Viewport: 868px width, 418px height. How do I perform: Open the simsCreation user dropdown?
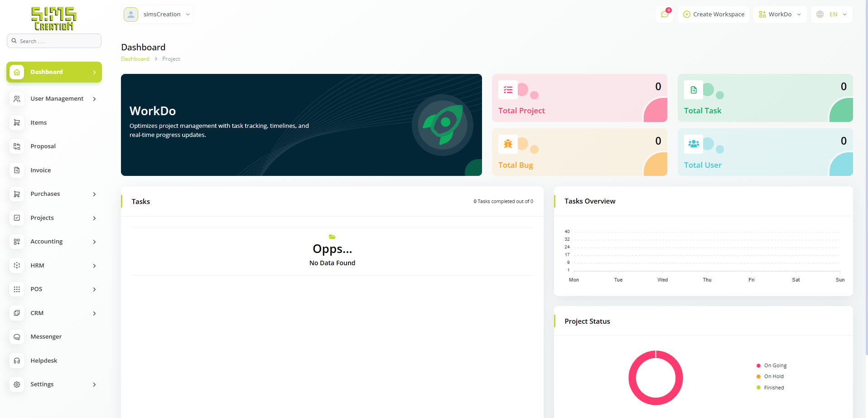pos(157,15)
